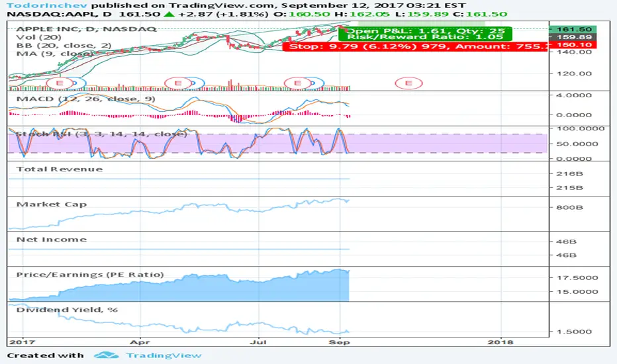Click the red Stop order box
This screenshot has height=364, width=617.
pos(415,46)
